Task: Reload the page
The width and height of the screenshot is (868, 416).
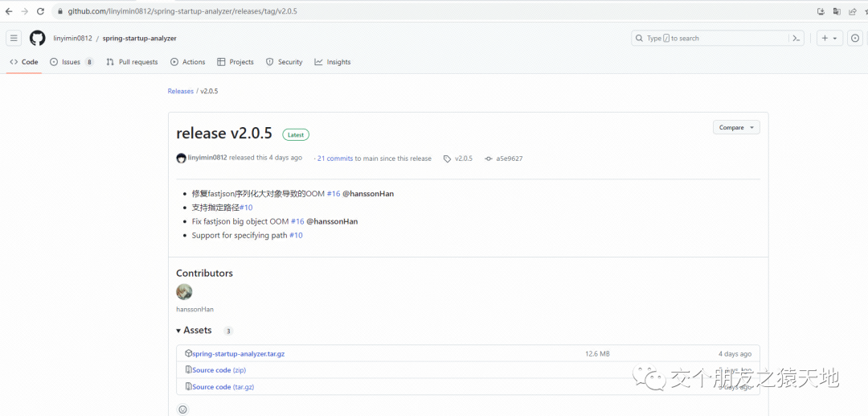Action: pos(40,11)
